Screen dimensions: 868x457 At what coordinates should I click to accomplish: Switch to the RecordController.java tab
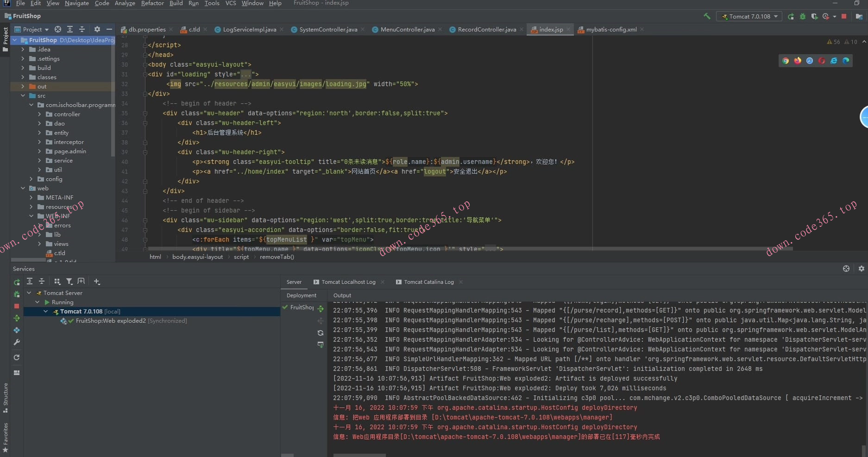[486, 29]
